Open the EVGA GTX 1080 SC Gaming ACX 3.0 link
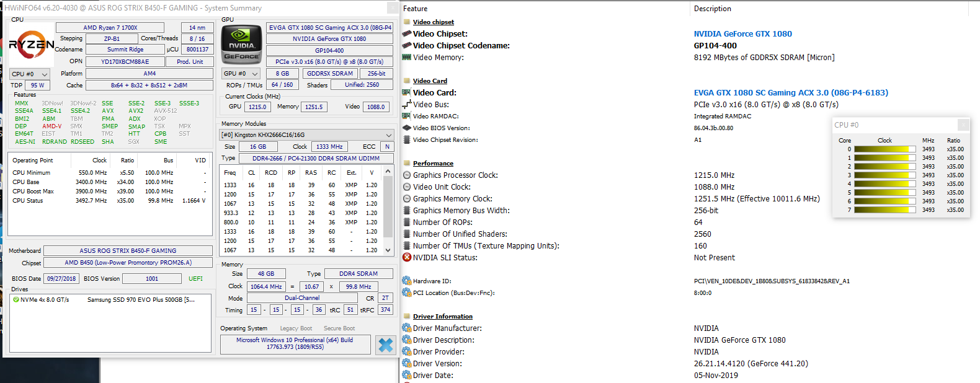 point(791,92)
